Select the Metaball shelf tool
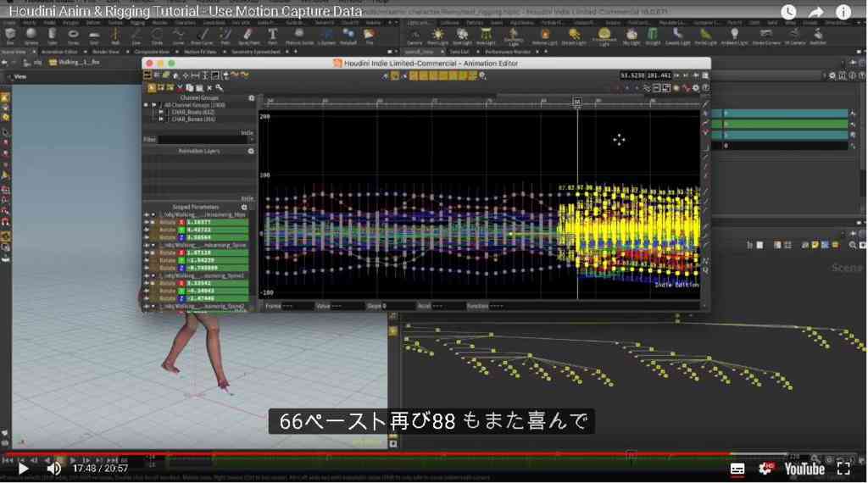 pos(348,36)
